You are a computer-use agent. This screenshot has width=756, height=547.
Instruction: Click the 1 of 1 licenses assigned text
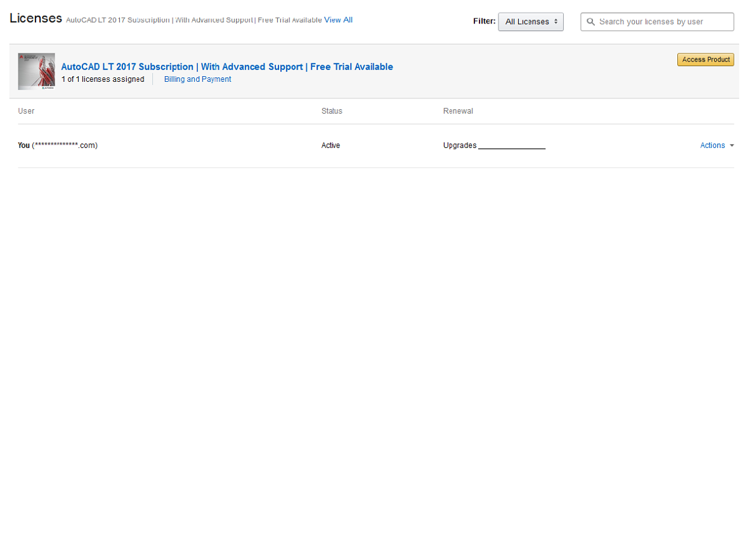(x=103, y=79)
